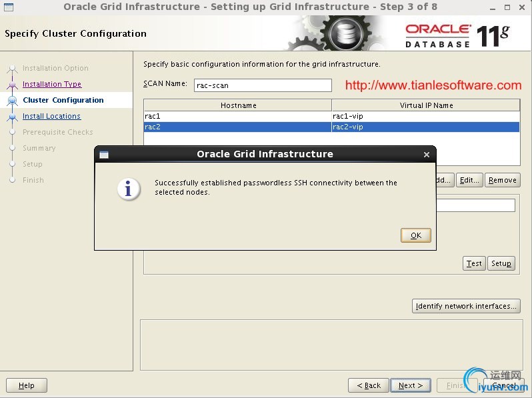The image size is (532, 398).
Task: Select the Setup step in the sidebar
Action: coord(33,164)
